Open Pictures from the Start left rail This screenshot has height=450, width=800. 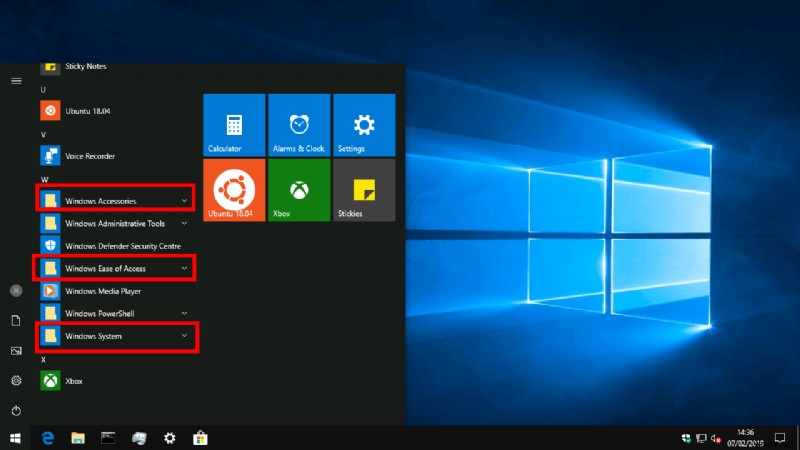point(16,351)
